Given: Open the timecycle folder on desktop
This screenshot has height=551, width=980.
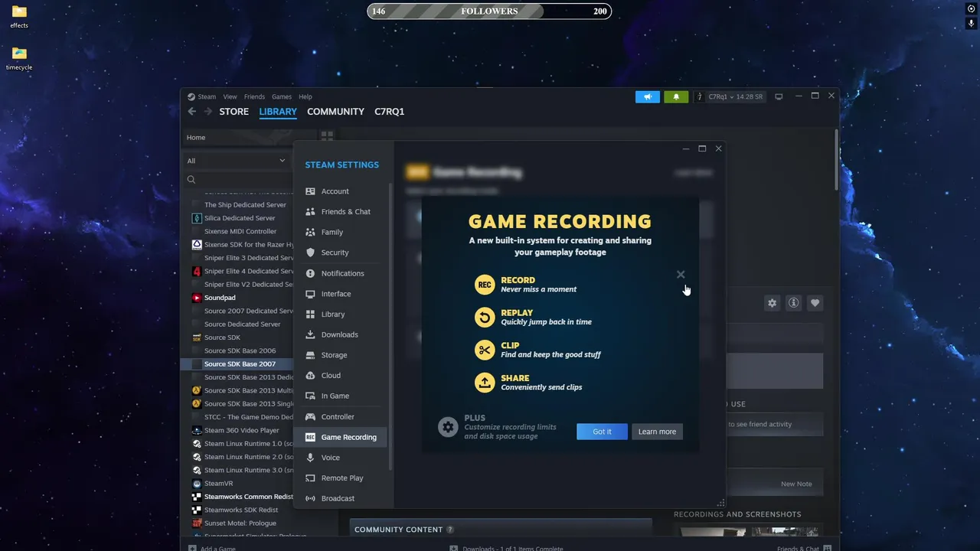Looking at the screenshot, I should click(x=19, y=58).
